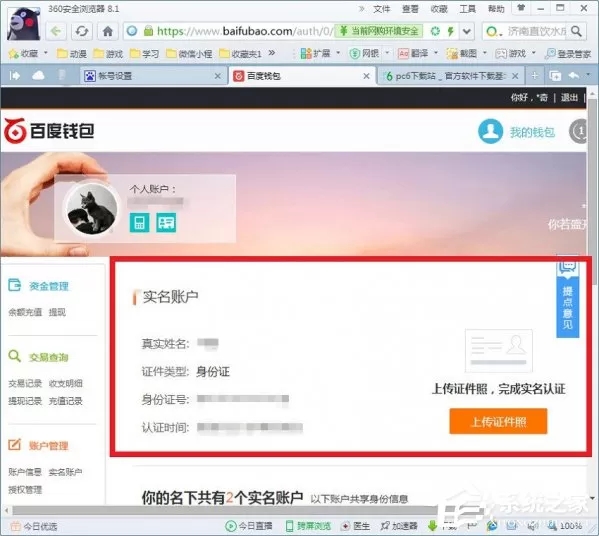
Task: Expand the 游戏 extension dropdown arrow
Action: click(x=534, y=53)
